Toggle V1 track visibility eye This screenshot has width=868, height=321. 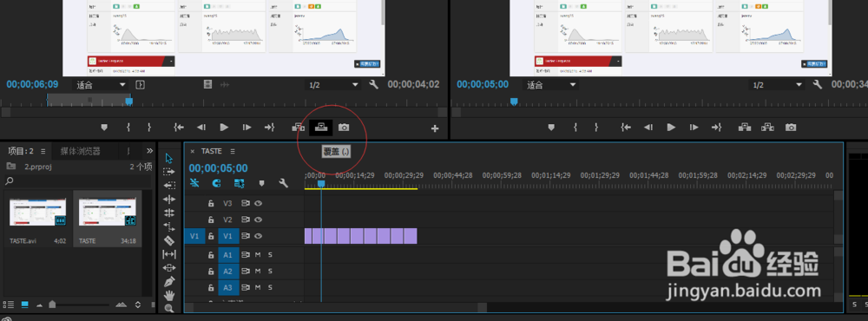point(259,236)
